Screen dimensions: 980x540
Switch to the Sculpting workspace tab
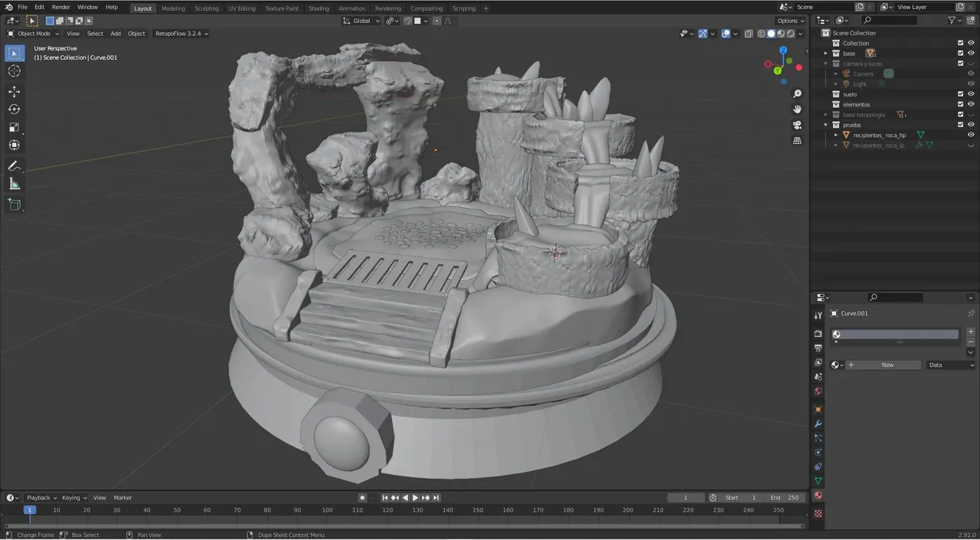pos(206,8)
